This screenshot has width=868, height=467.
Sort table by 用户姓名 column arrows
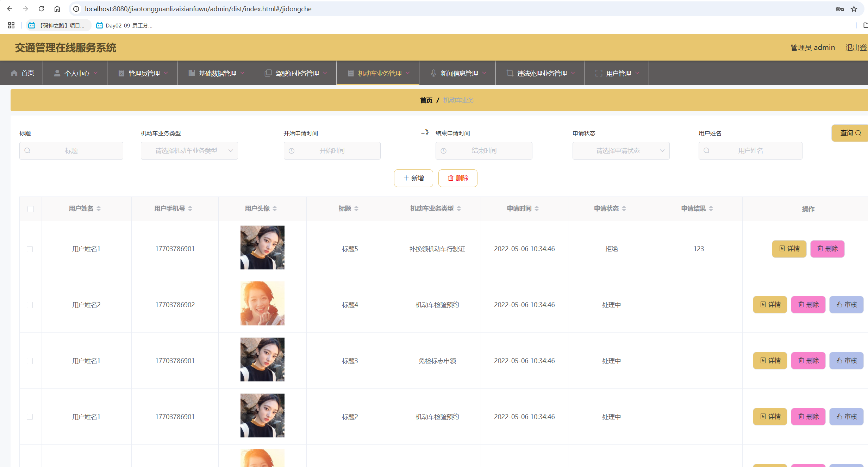point(99,208)
